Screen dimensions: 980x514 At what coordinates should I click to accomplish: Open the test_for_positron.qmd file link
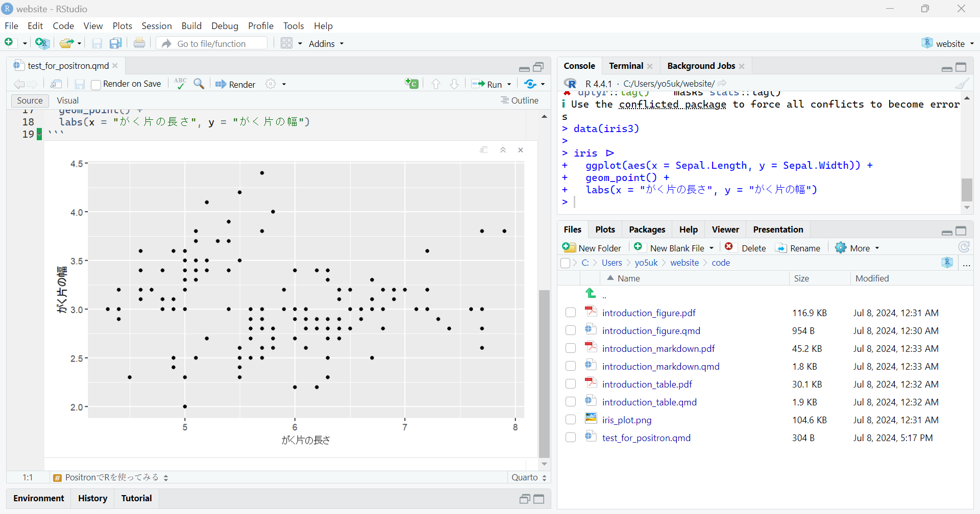coord(646,438)
